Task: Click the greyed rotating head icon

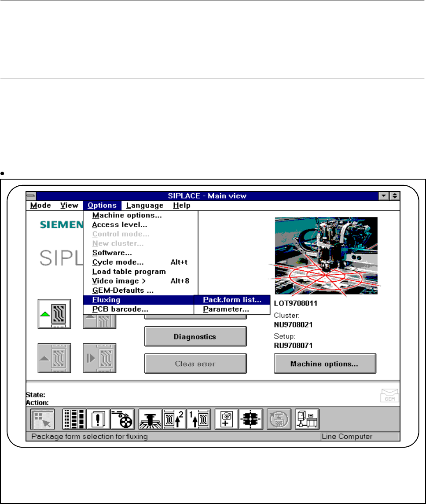Action: [x=279, y=419]
